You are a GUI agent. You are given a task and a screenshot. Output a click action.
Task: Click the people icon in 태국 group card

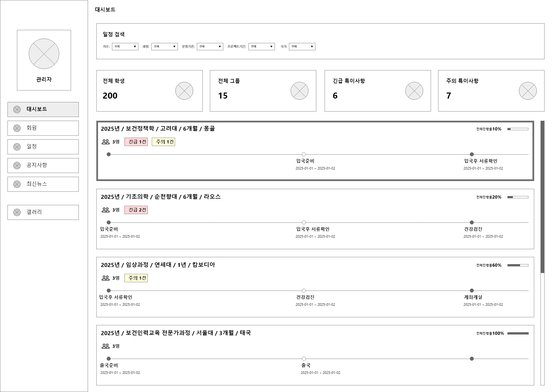(106, 346)
